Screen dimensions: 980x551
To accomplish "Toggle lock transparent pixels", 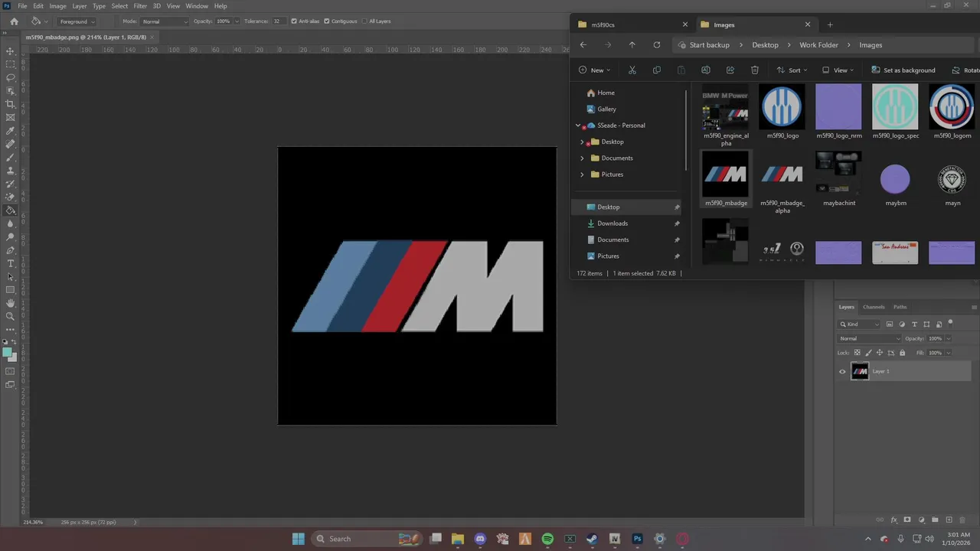I will tap(857, 353).
